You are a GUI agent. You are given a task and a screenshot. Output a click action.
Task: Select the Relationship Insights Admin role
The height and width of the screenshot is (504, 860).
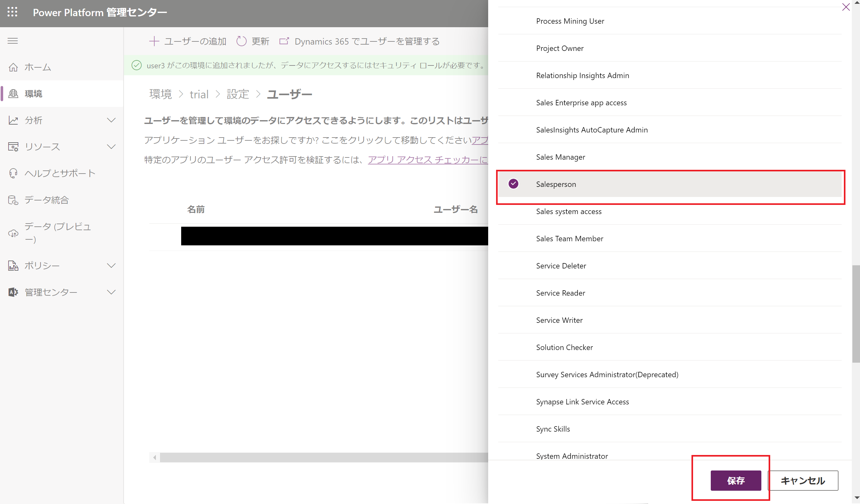pos(670,76)
